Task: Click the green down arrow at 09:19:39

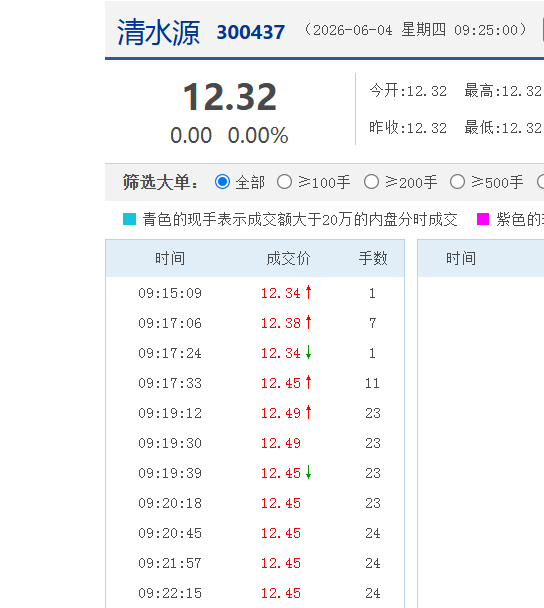Action: [x=308, y=472]
